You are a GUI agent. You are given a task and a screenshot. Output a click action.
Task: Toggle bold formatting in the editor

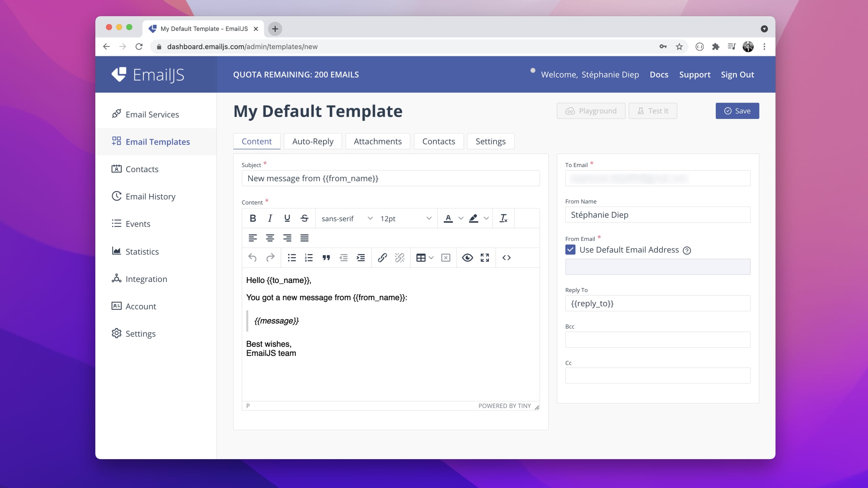click(252, 218)
